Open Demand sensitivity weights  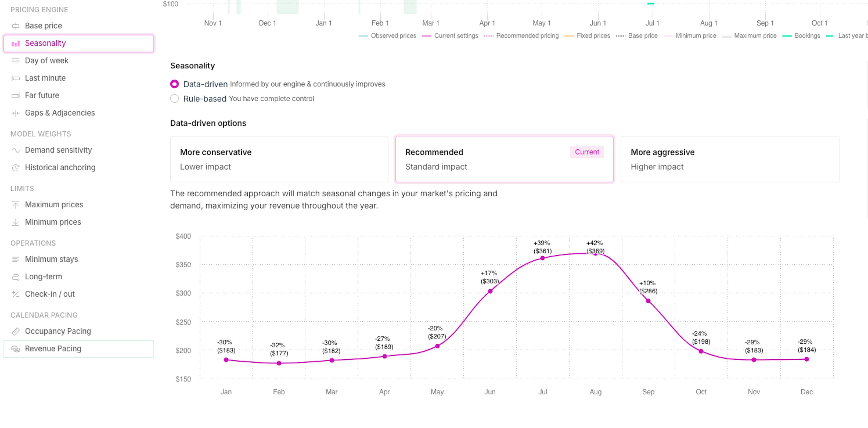(x=78, y=150)
